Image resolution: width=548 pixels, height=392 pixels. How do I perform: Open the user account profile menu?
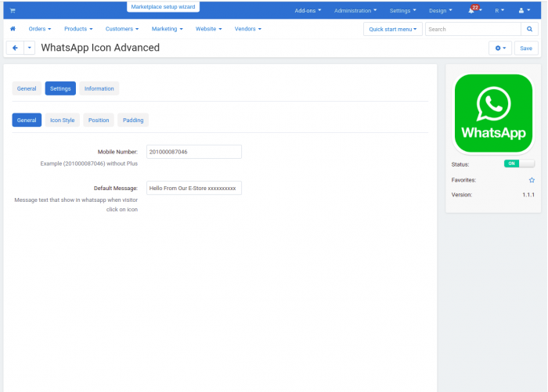[x=525, y=10]
